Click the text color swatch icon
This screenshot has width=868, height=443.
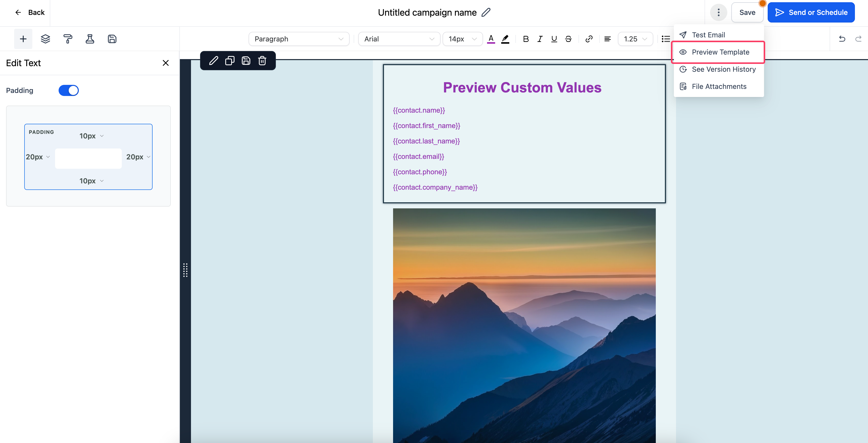(491, 39)
